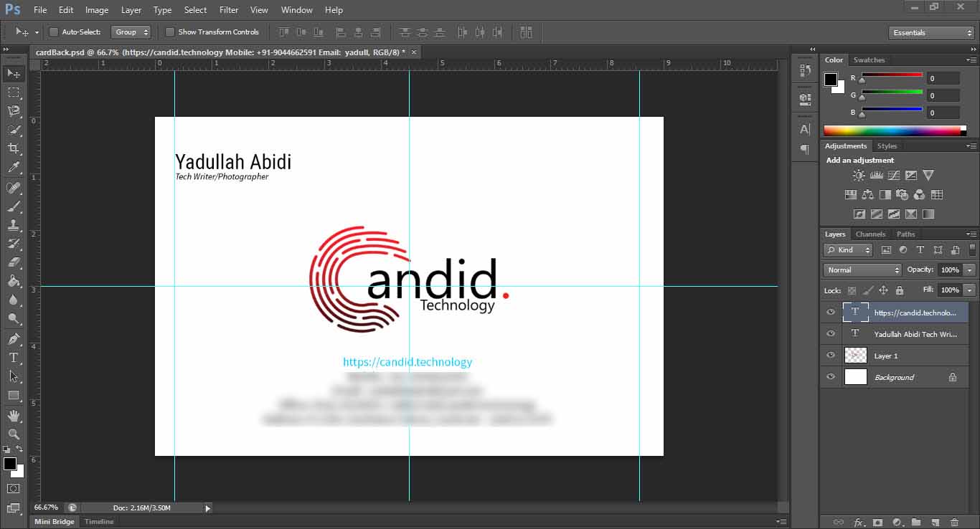Select the Background layer name
This screenshot has height=529, width=980.
[x=894, y=377]
